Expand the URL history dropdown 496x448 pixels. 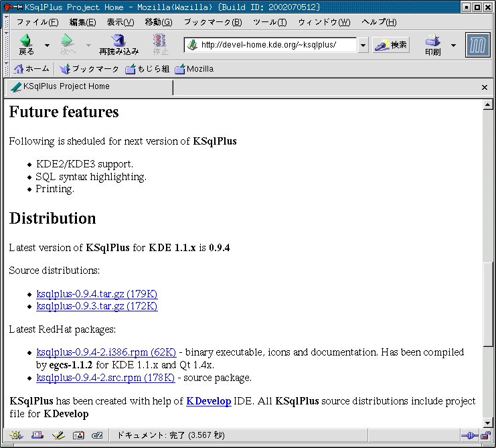click(x=363, y=46)
